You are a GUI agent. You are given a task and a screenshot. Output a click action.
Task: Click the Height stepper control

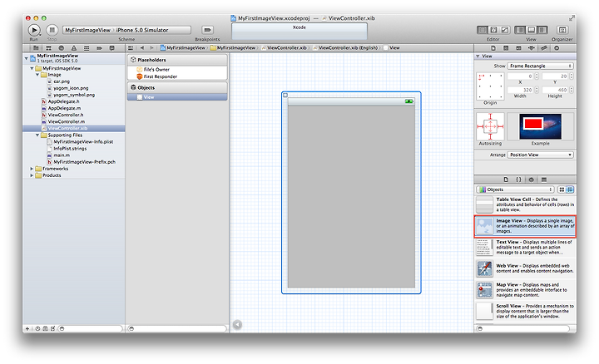571,90
